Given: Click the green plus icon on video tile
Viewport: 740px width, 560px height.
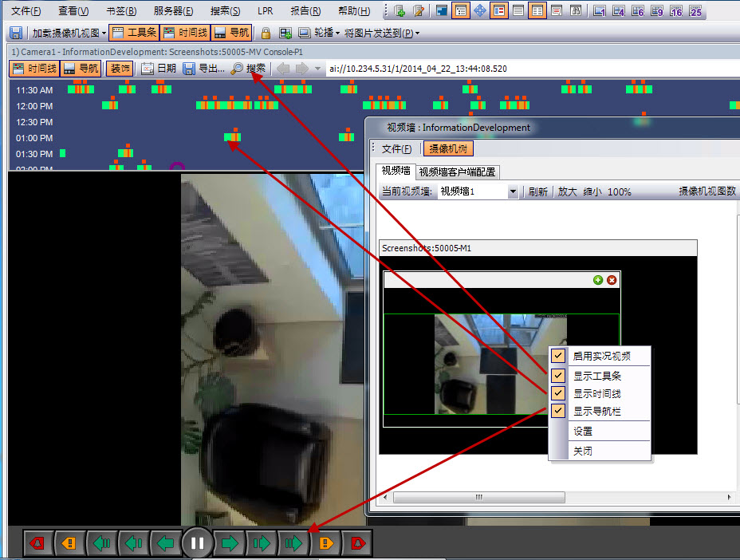Looking at the screenshot, I should [x=598, y=280].
